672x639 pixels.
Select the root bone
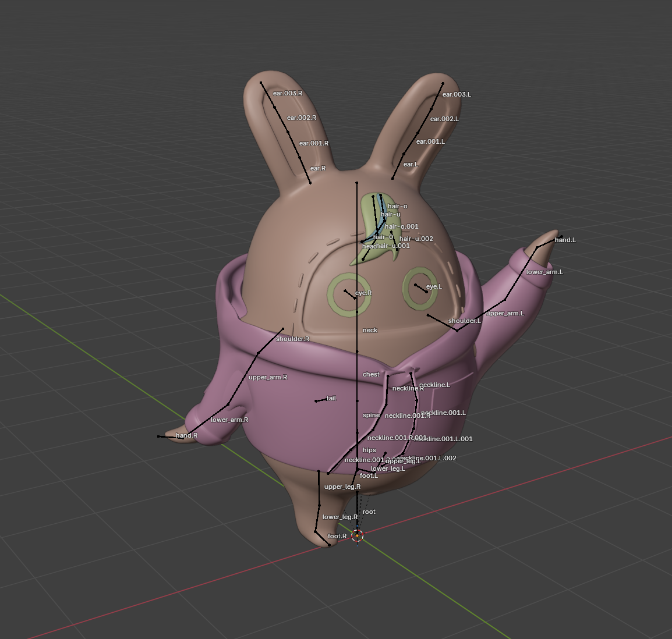(357, 512)
